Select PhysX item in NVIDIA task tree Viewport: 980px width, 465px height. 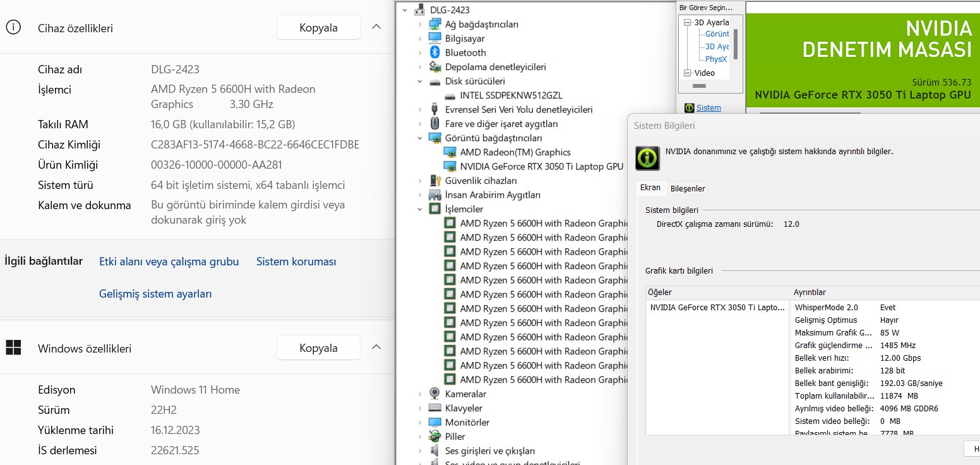click(x=716, y=59)
